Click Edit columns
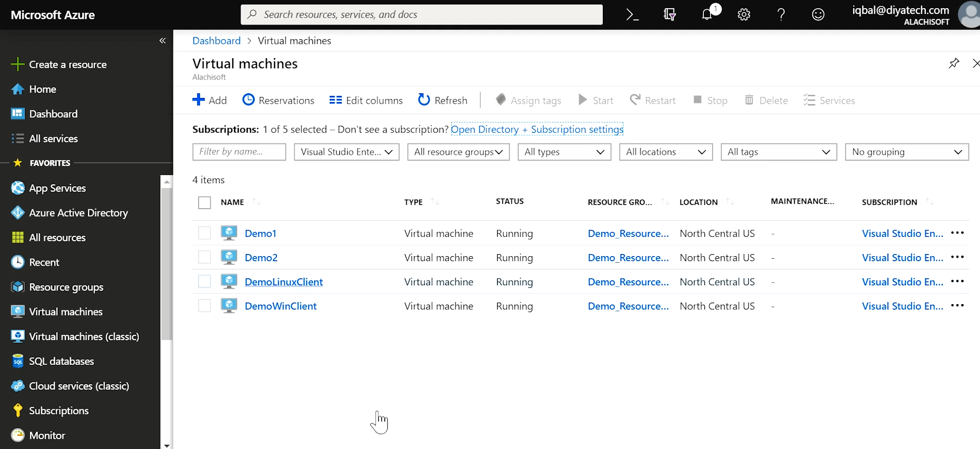980x449 pixels. click(366, 101)
